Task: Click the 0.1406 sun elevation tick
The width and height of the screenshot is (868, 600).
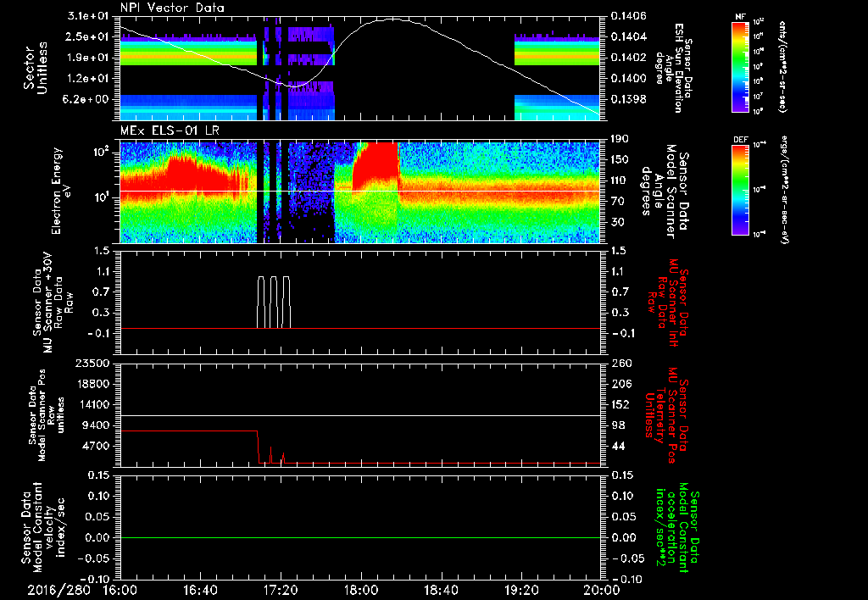Action: click(628, 16)
